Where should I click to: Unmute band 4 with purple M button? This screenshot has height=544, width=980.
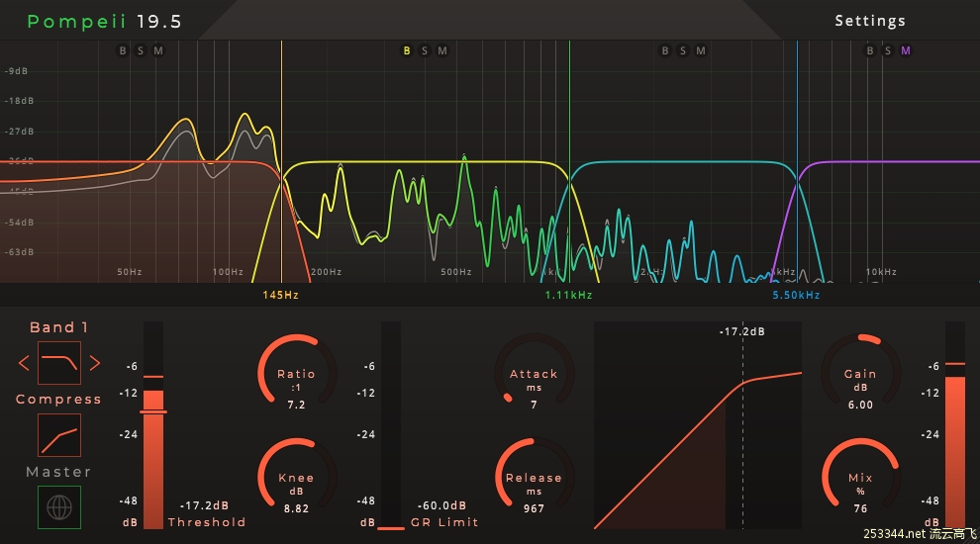point(906,50)
